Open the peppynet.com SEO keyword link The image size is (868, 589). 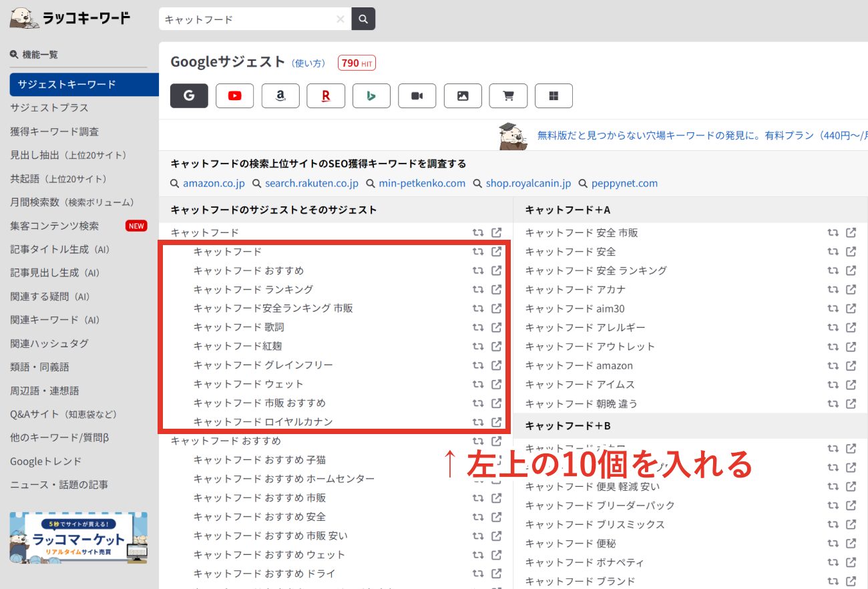pyautogui.click(x=624, y=183)
